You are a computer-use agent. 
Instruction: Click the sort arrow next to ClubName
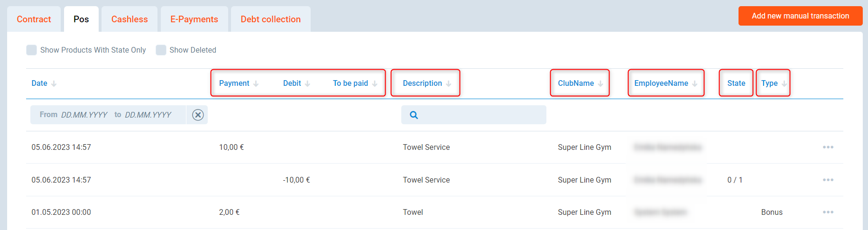[600, 84]
